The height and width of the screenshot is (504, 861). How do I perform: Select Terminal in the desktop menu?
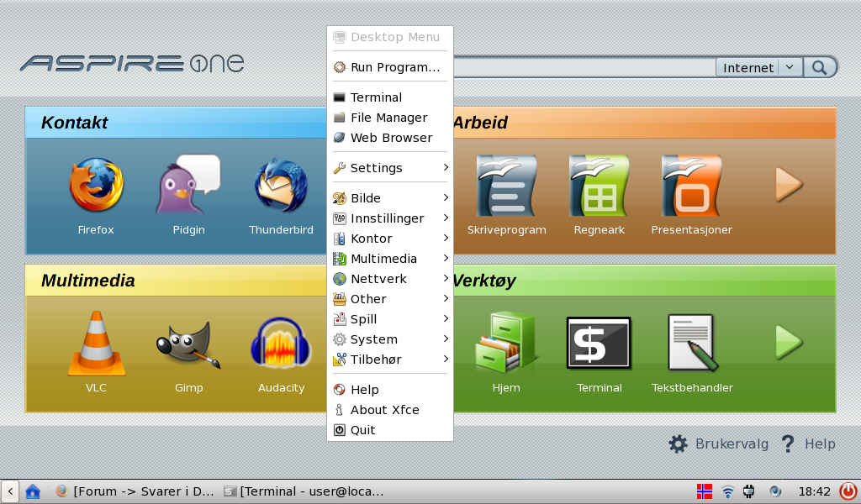click(x=390, y=97)
